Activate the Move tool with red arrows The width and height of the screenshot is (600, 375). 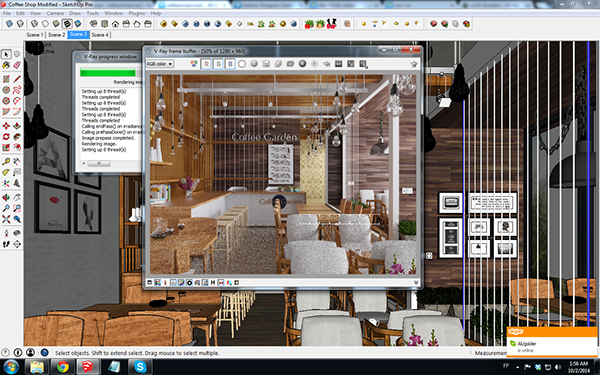coord(6,126)
